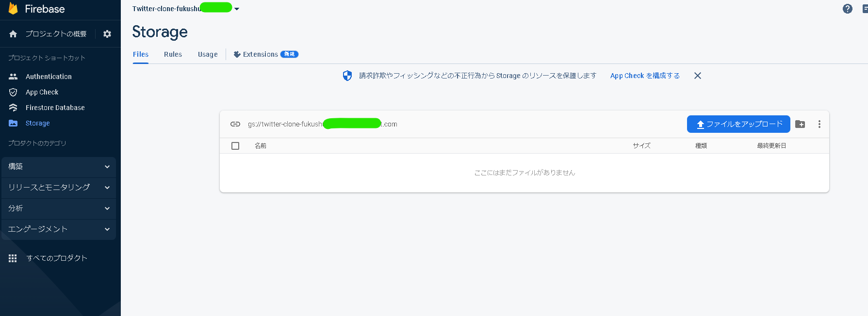Click App Check を構成する link
868x316 pixels.
point(645,76)
